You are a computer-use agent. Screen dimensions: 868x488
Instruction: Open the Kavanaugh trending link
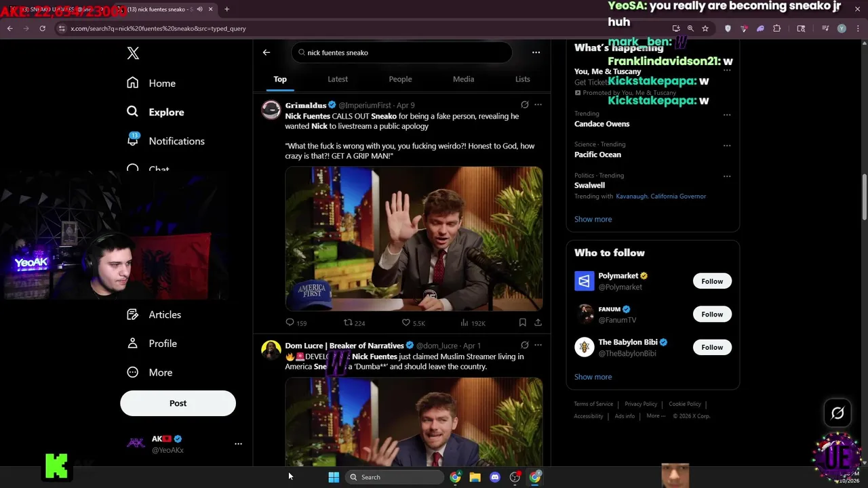click(x=631, y=197)
